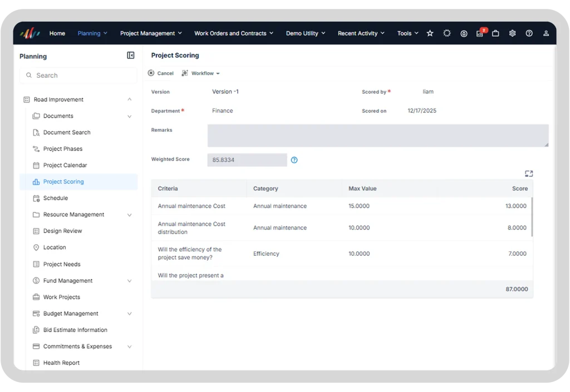Open Project Needs in sidebar
The height and width of the screenshot is (392, 570).
click(x=62, y=264)
